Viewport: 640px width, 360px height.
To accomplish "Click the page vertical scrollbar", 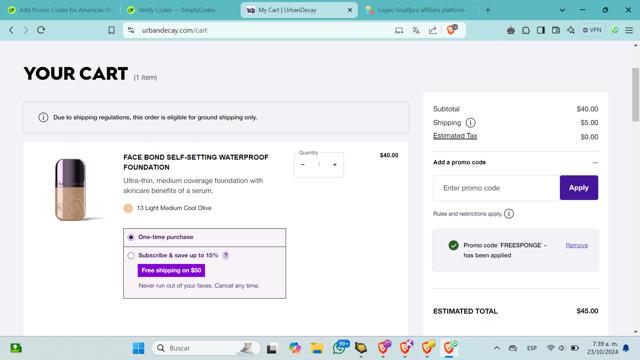I will [635, 95].
